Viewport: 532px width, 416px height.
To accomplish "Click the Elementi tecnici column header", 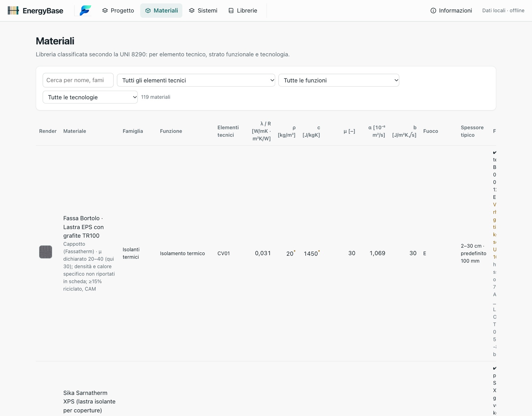I will click(x=228, y=131).
